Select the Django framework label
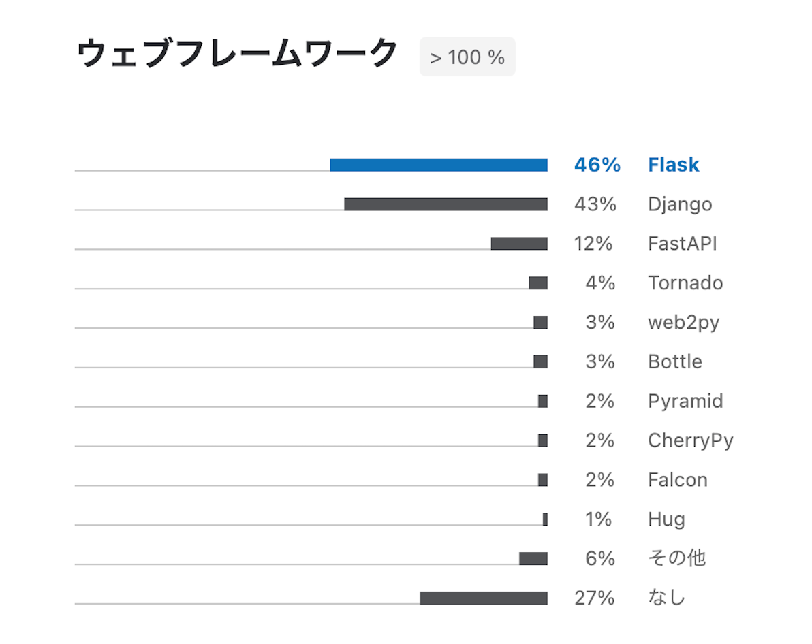 click(680, 204)
